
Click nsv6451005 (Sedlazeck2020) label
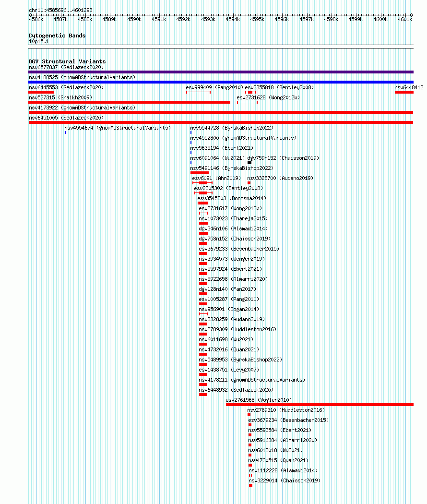(66, 118)
